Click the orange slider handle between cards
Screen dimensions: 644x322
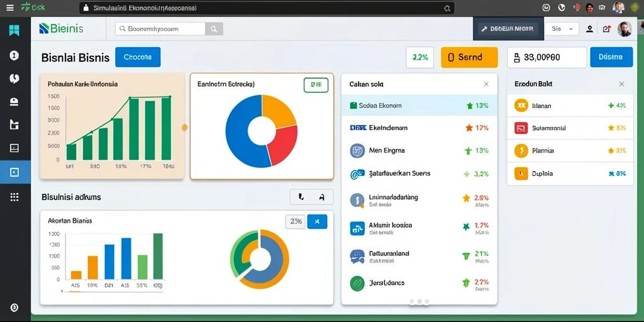185,128
